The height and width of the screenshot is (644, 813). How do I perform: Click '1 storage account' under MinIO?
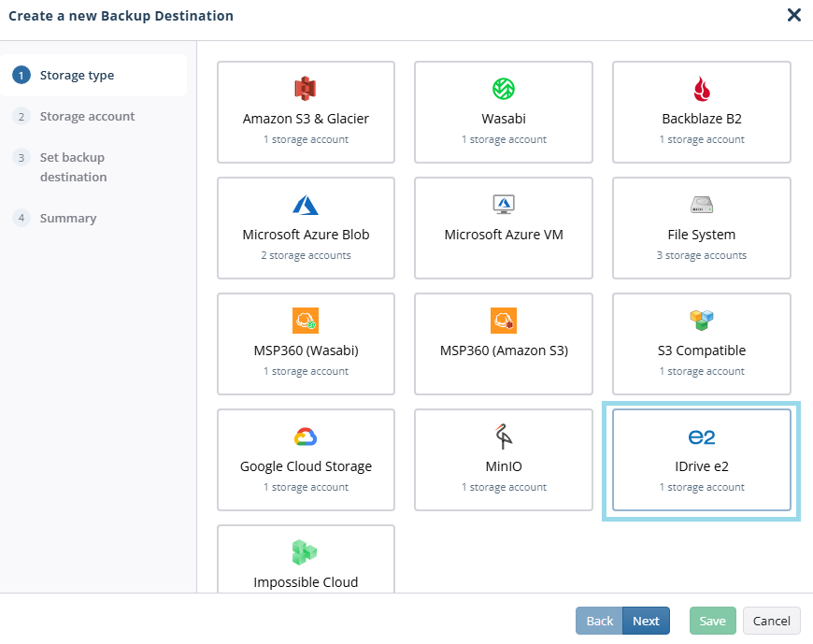[504, 487]
